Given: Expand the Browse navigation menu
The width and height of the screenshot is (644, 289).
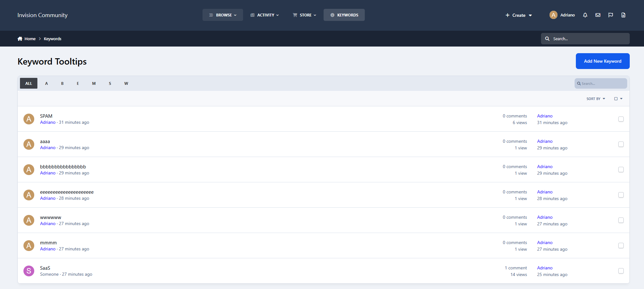Looking at the screenshot, I should (223, 15).
